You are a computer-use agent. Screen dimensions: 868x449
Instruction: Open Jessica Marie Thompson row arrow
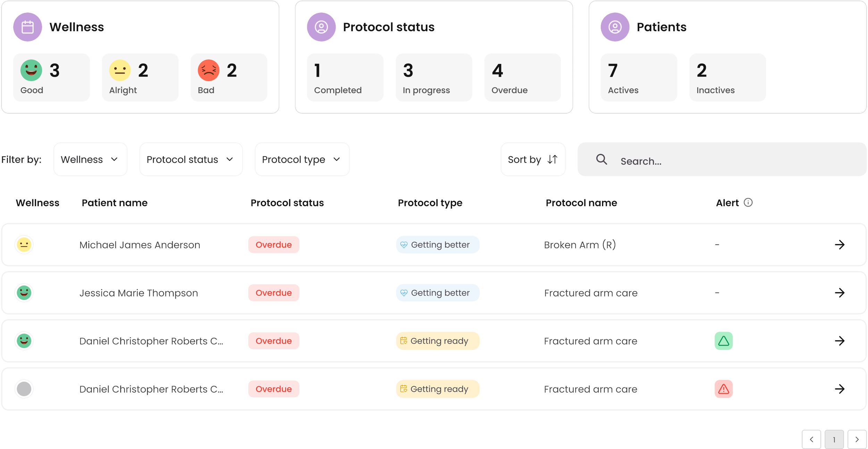pyautogui.click(x=839, y=293)
